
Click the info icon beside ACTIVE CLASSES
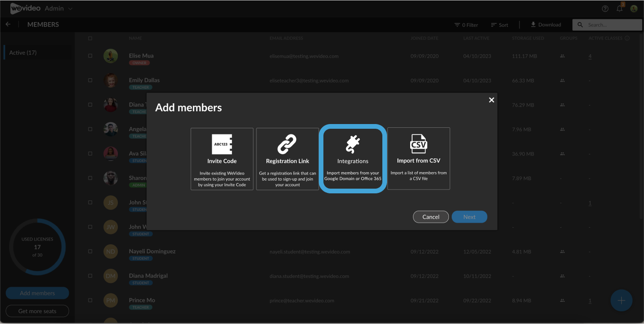tap(627, 38)
